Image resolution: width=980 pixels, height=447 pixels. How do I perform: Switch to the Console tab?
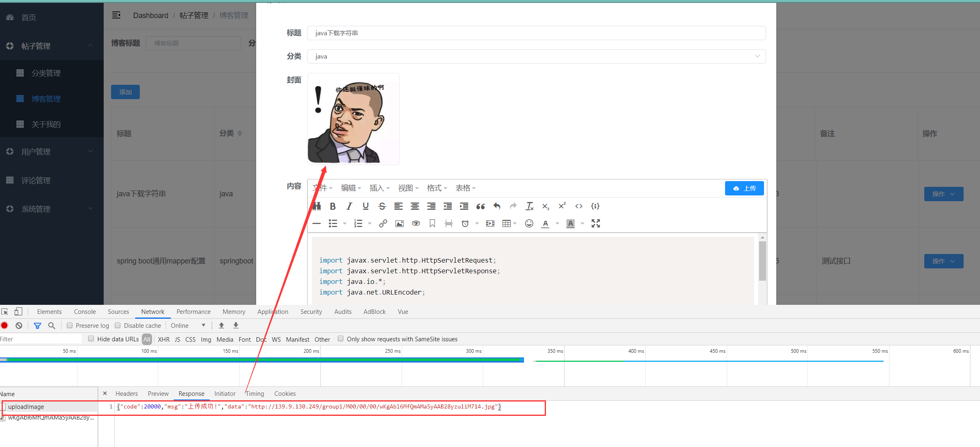click(85, 312)
